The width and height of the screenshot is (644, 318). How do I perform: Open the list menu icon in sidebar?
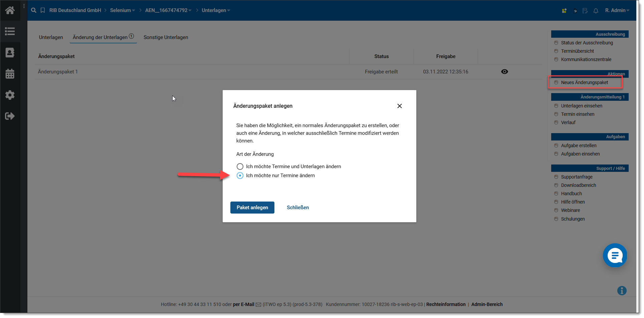coord(10,31)
